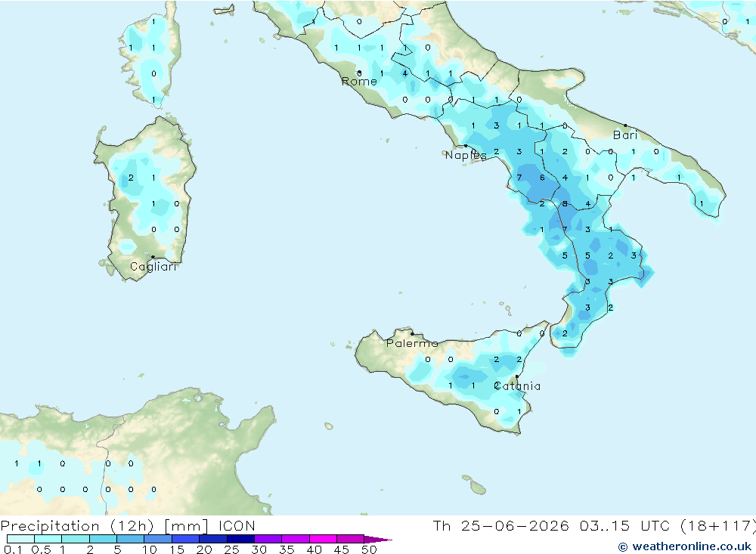Click the legend label 25
Screen dimensions: 756x554
point(231,549)
